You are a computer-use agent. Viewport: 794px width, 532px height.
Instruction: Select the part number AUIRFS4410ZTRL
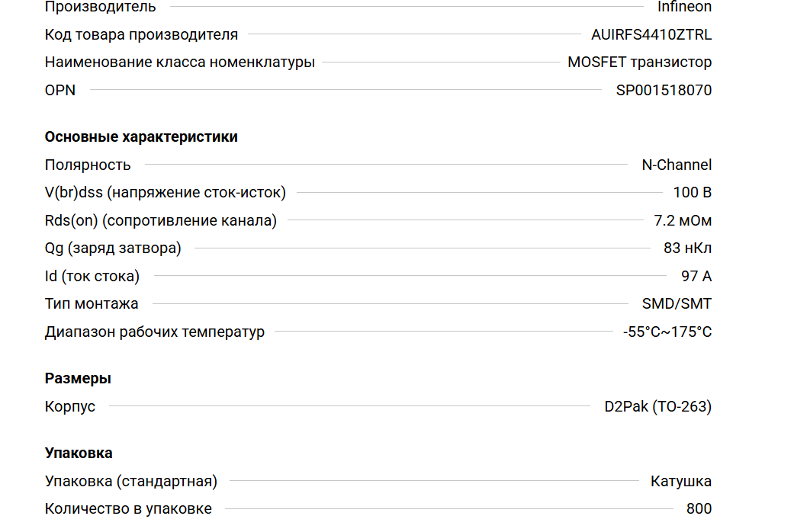pyautogui.click(x=651, y=34)
